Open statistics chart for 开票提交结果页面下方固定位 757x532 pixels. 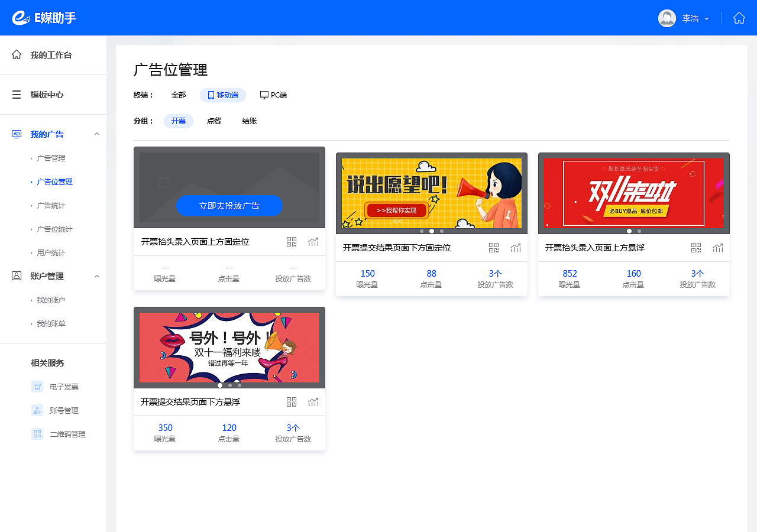point(516,248)
